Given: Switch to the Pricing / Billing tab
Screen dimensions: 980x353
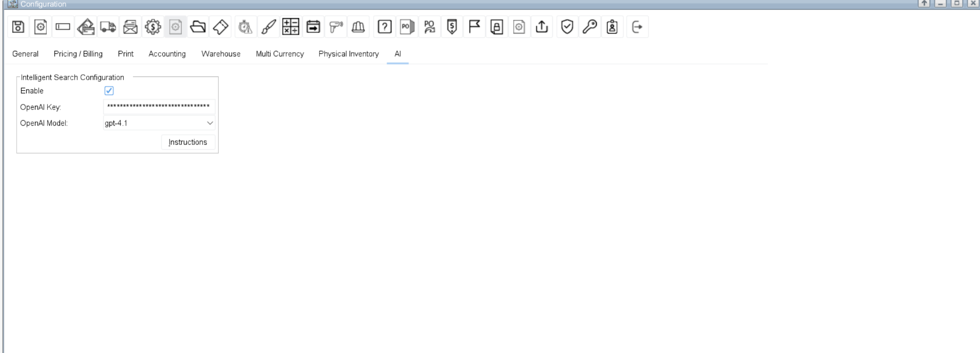Looking at the screenshot, I should 78,54.
